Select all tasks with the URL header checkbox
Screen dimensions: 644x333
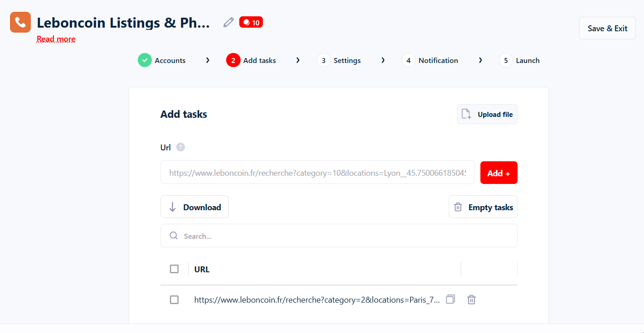click(174, 269)
